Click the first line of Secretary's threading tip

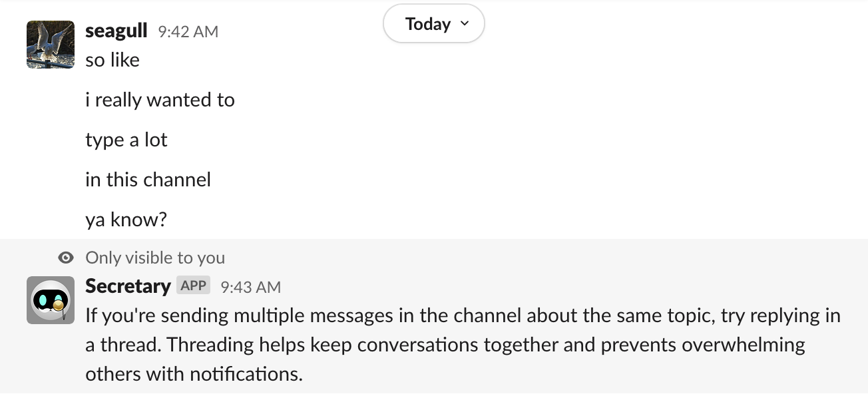coord(463,315)
